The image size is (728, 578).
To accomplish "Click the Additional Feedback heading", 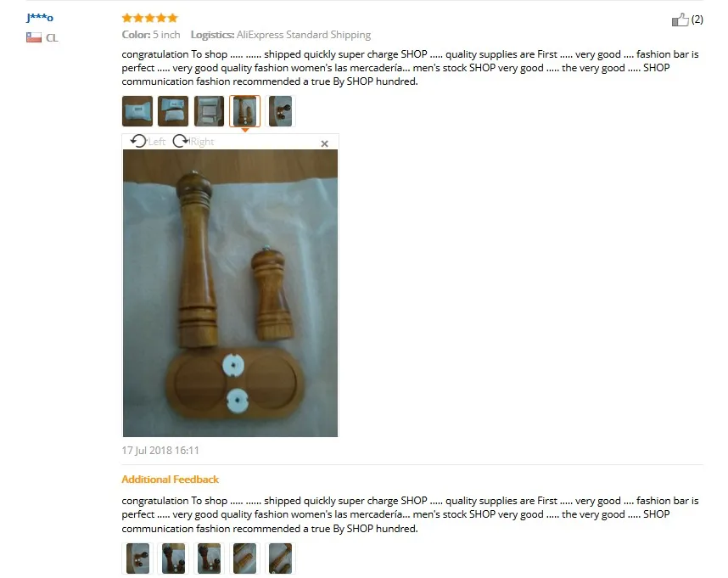I will (170, 479).
